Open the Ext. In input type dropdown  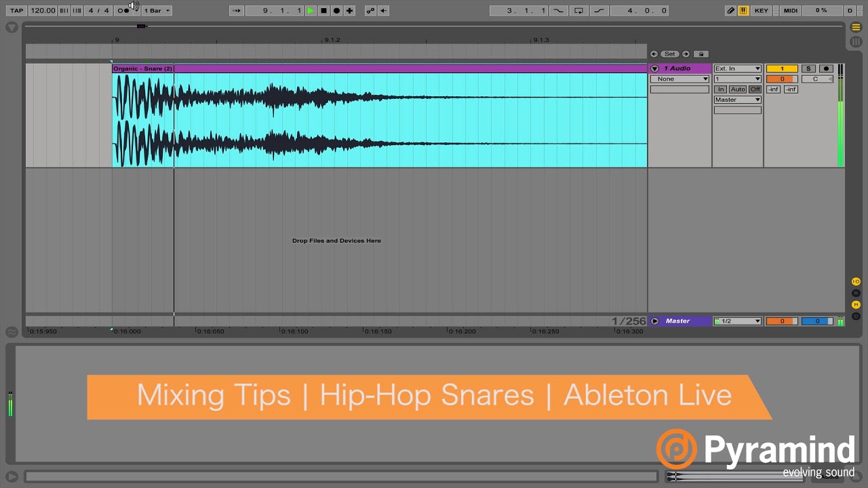point(738,68)
